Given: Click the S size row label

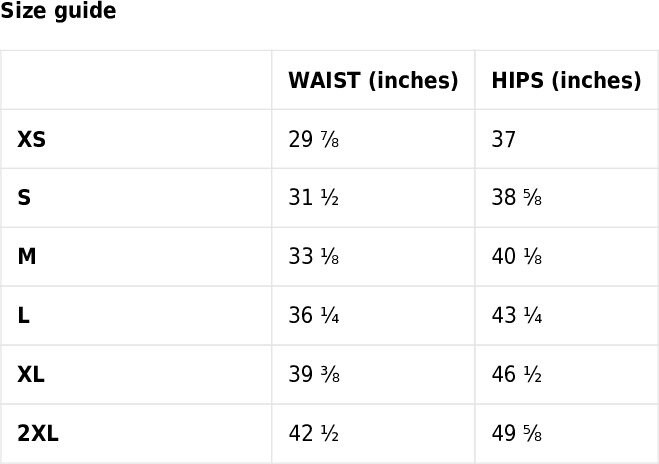Looking at the screenshot, I should [24, 198].
